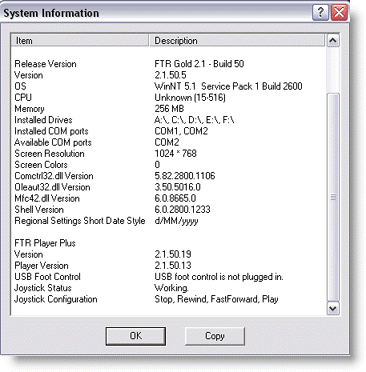Click the 2.1.50.13 value
The height and width of the screenshot is (372, 366).
(x=173, y=266)
